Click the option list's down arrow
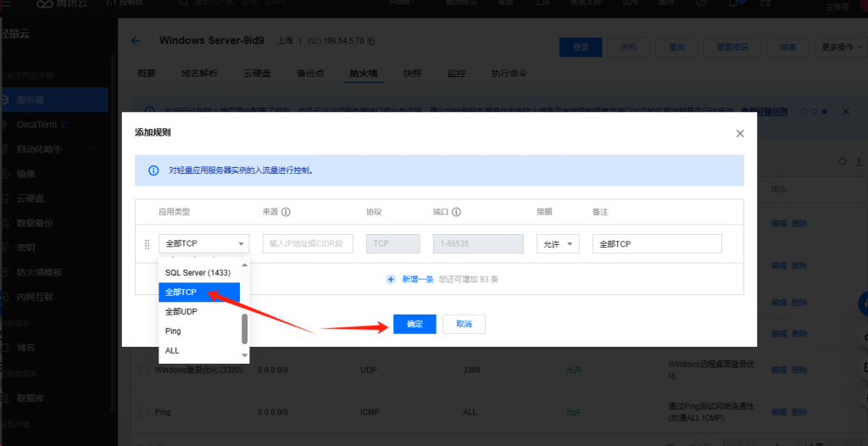Image resolution: width=868 pixels, height=446 pixels. pos(245,355)
